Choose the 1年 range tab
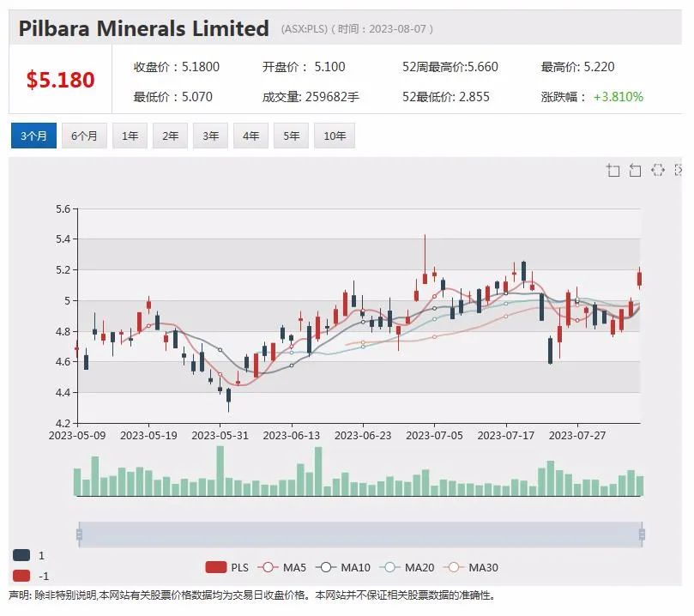The width and height of the screenshot is (694, 616). point(130,136)
